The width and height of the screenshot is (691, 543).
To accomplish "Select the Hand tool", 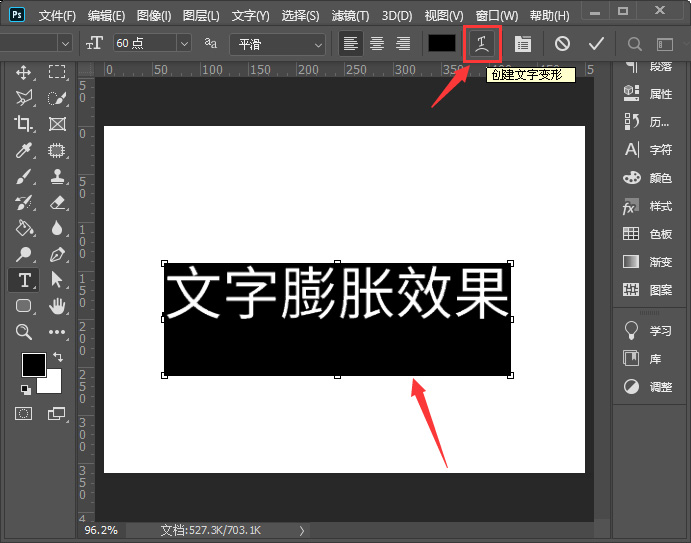I will tap(57, 306).
